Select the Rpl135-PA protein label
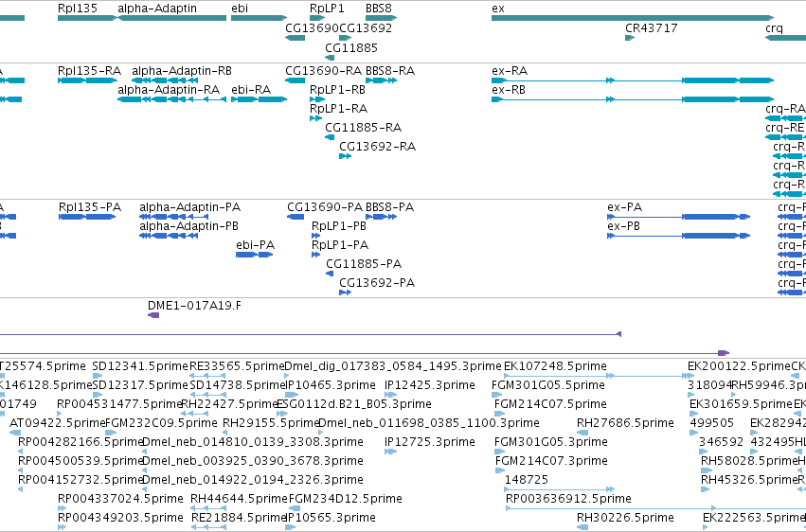806x532 pixels. (90, 207)
